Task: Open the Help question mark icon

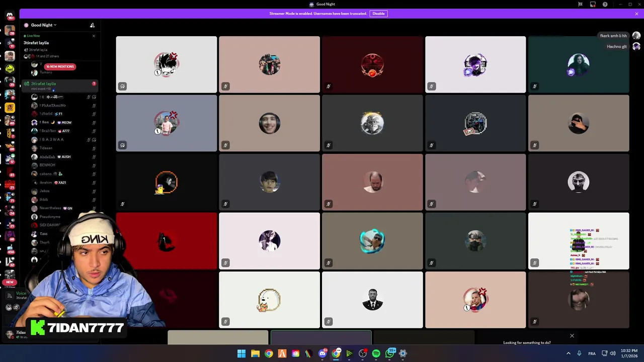Action: (x=605, y=4)
